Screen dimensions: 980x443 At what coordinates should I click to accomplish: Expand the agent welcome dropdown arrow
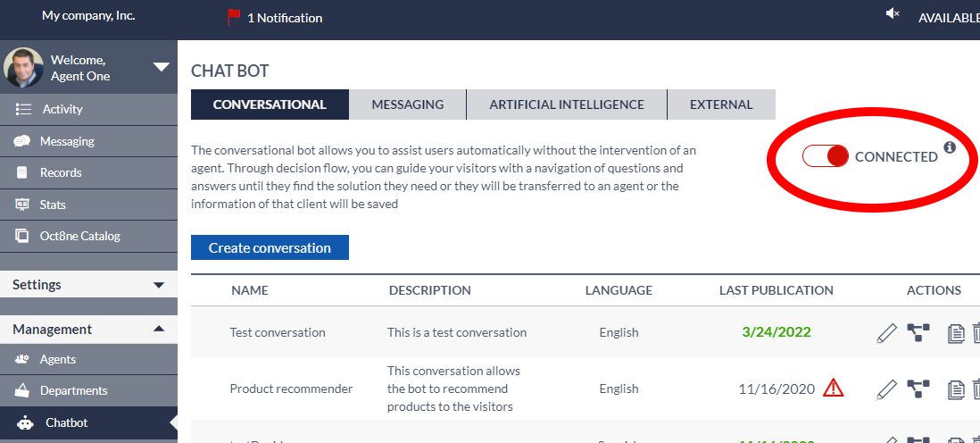click(x=161, y=67)
